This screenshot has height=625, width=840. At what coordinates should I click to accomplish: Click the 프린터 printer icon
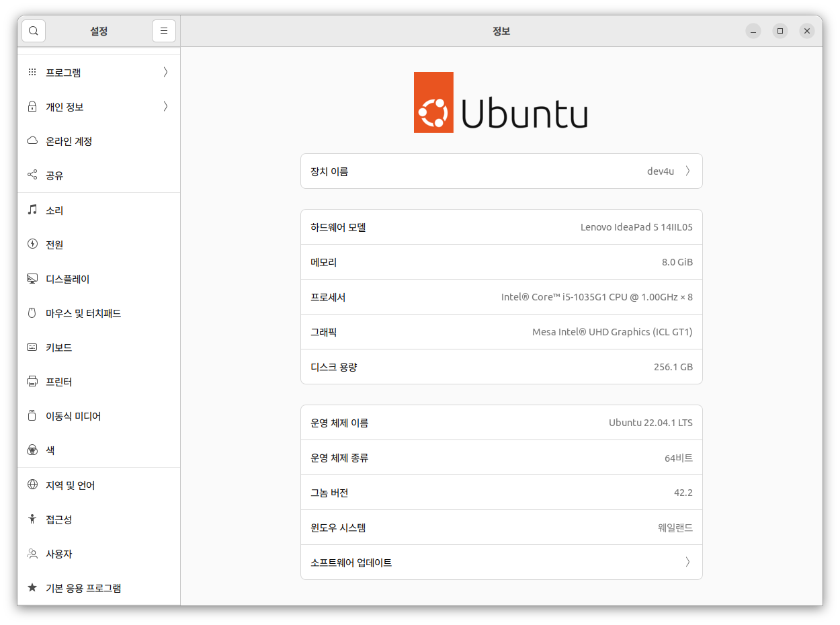(32, 382)
